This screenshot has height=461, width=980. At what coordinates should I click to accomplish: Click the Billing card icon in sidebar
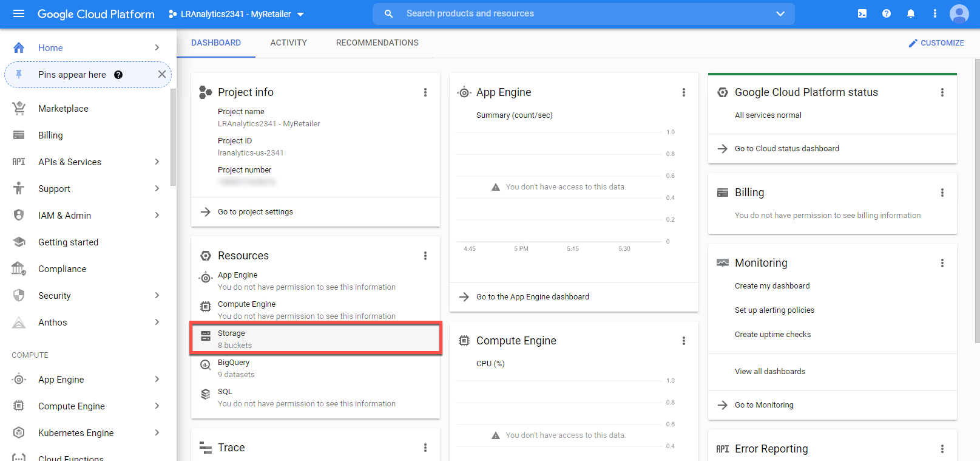point(19,135)
